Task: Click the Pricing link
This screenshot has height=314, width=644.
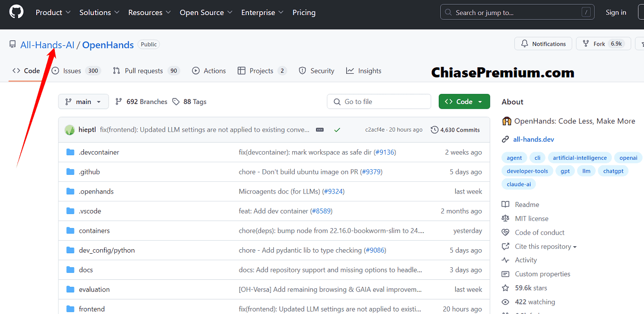Action: (304, 12)
